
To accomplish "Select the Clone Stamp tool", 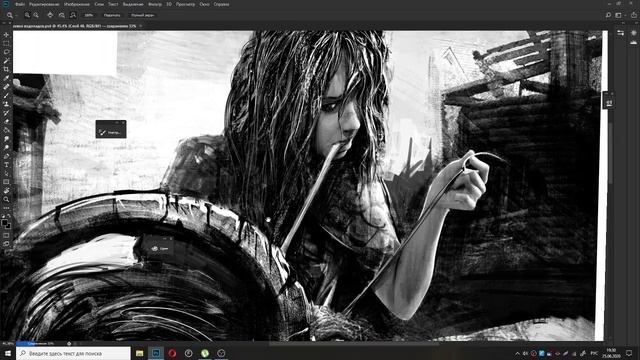I will [6, 104].
